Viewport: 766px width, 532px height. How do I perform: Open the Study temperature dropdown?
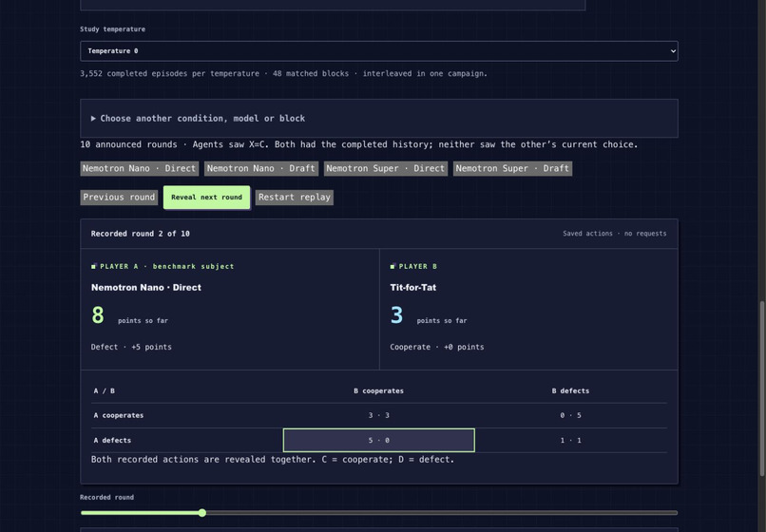pyautogui.click(x=378, y=50)
